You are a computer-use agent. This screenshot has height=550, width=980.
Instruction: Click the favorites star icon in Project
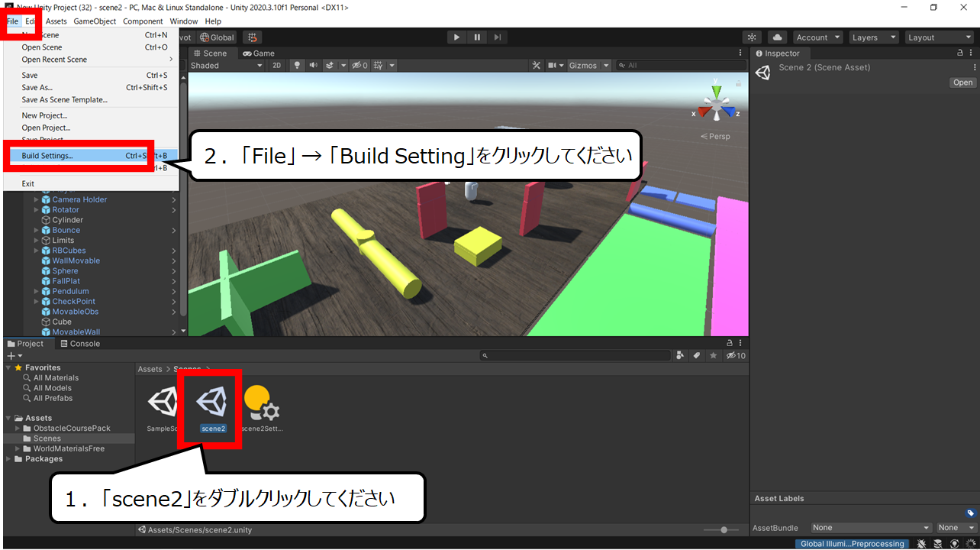[713, 356]
